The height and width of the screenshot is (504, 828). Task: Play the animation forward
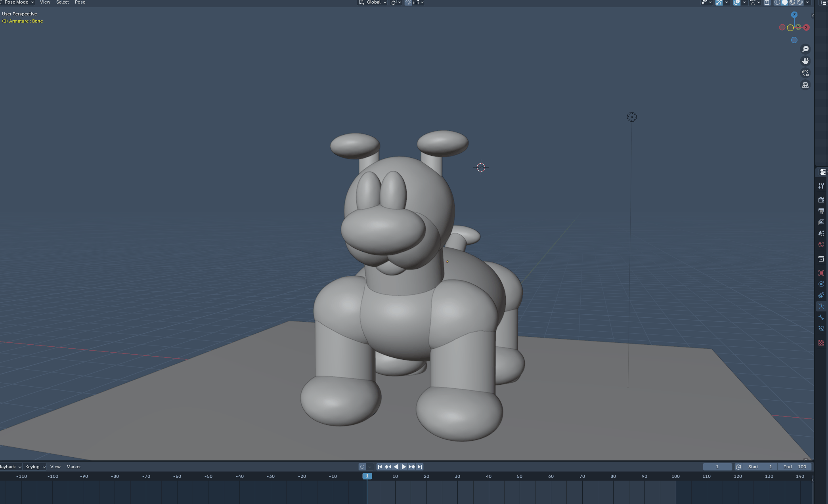(x=404, y=467)
